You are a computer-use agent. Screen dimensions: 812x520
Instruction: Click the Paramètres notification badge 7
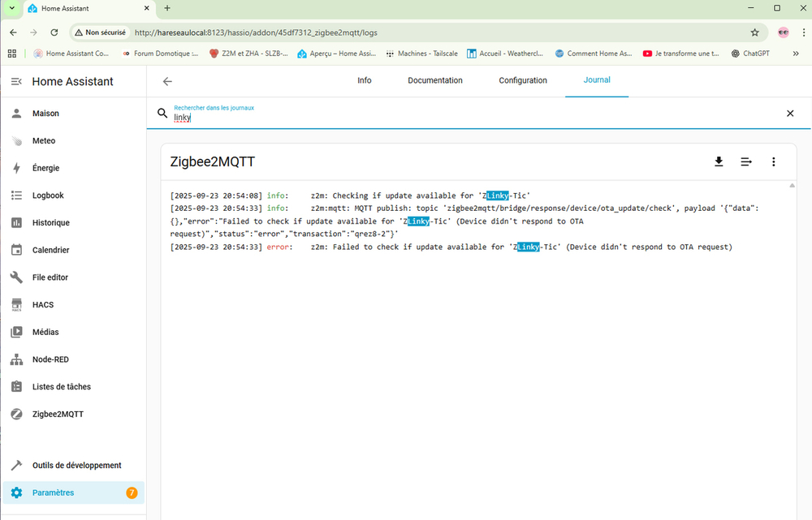pos(132,493)
